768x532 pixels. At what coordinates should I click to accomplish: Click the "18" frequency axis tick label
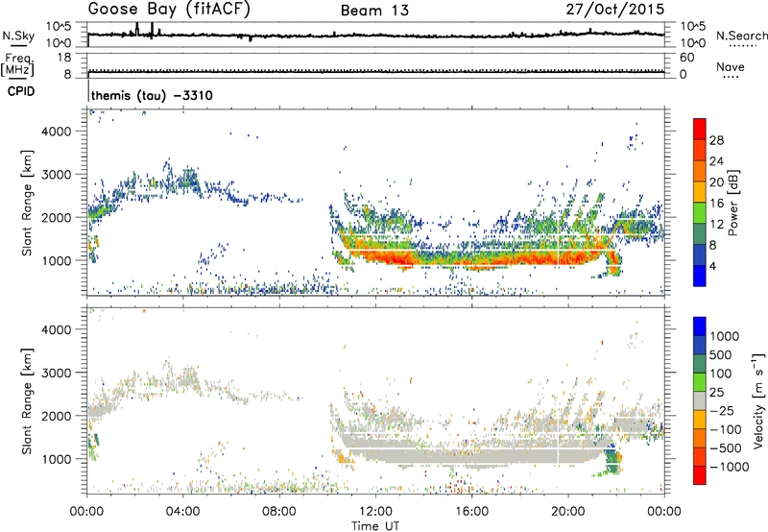64,58
